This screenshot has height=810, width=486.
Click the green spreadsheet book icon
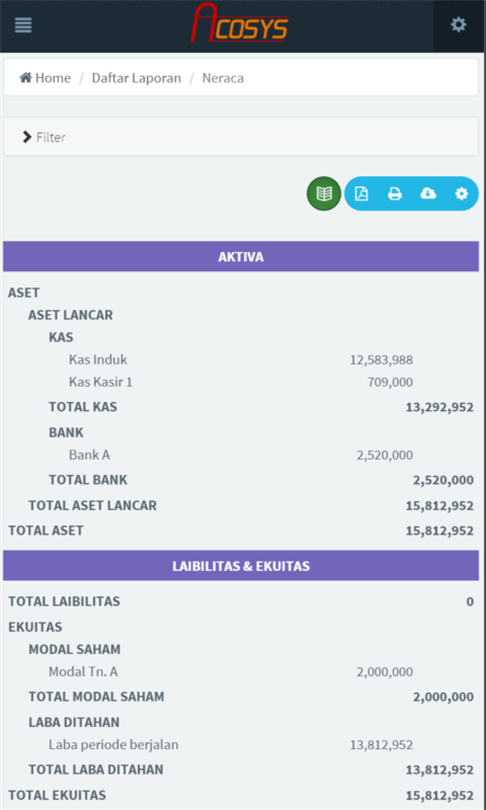coord(324,194)
